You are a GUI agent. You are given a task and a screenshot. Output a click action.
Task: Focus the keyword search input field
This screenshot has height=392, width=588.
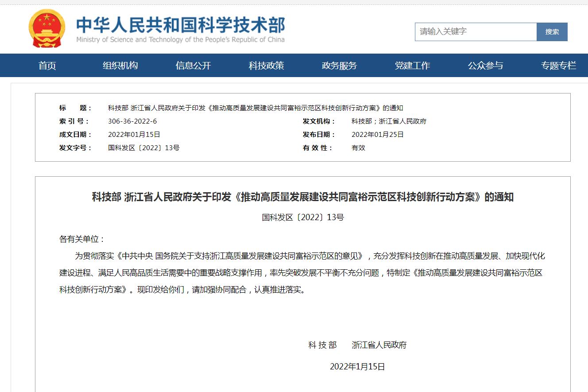[x=476, y=32]
